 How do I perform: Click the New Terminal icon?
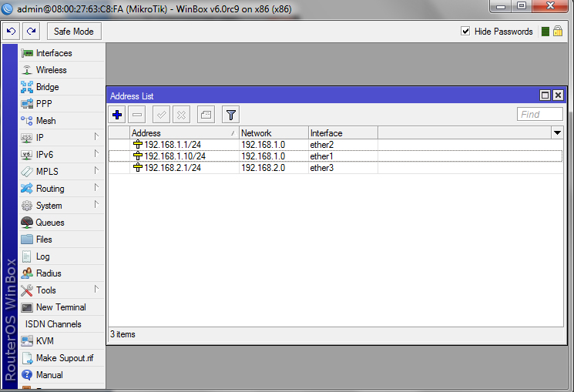27,307
